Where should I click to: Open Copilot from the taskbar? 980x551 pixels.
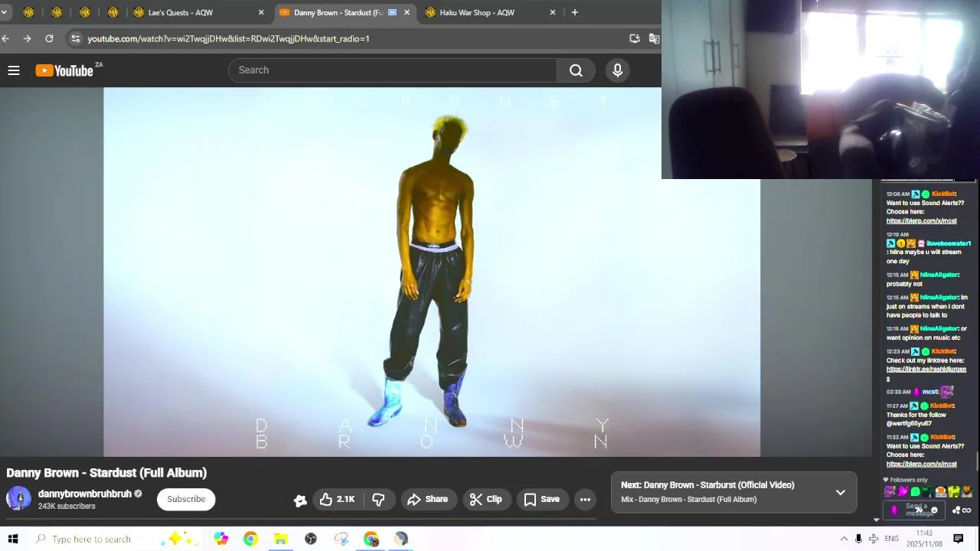[x=220, y=539]
